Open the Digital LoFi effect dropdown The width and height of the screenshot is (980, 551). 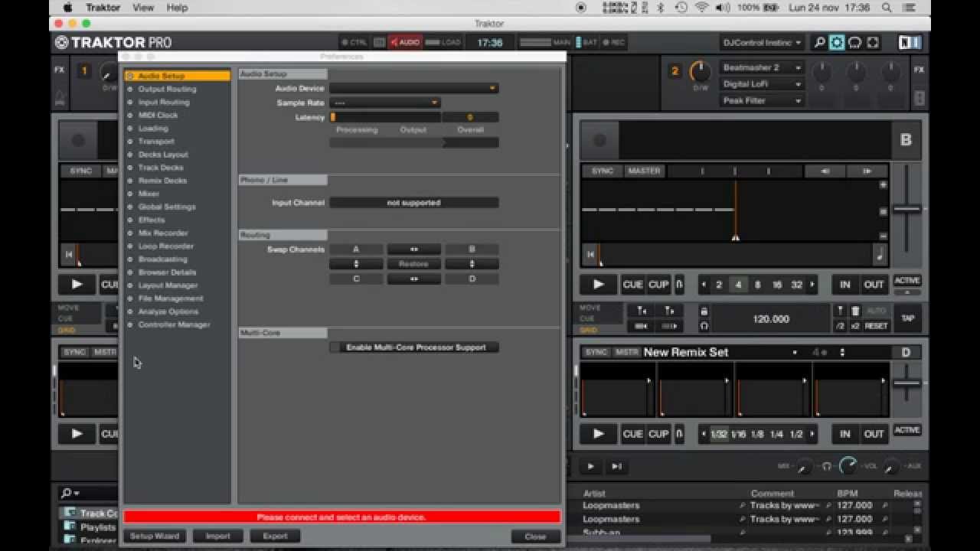tap(762, 84)
